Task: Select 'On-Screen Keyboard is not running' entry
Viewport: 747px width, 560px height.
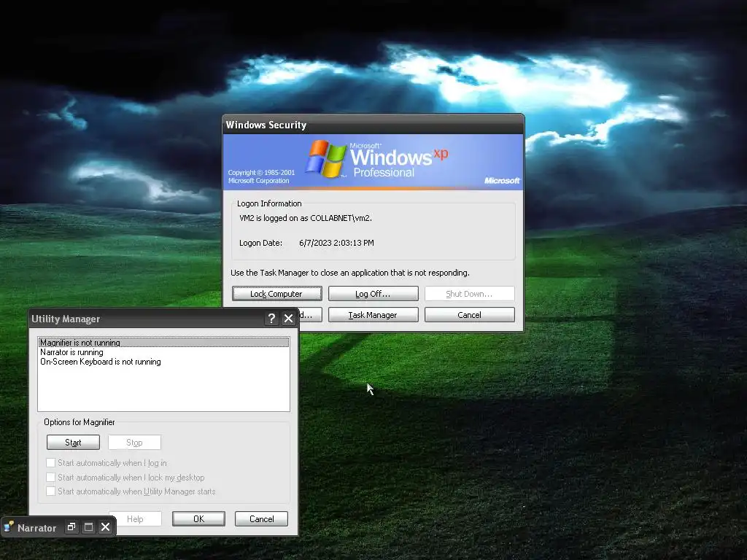Action: pyautogui.click(x=163, y=362)
